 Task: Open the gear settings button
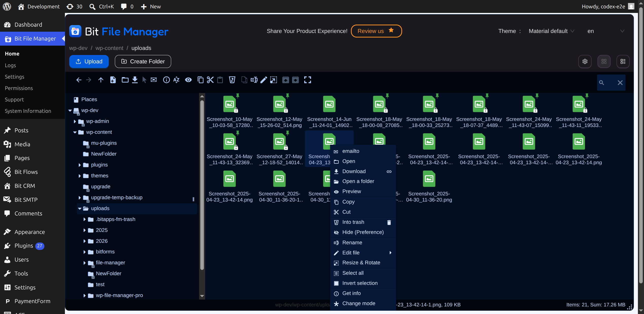pos(585,62)
